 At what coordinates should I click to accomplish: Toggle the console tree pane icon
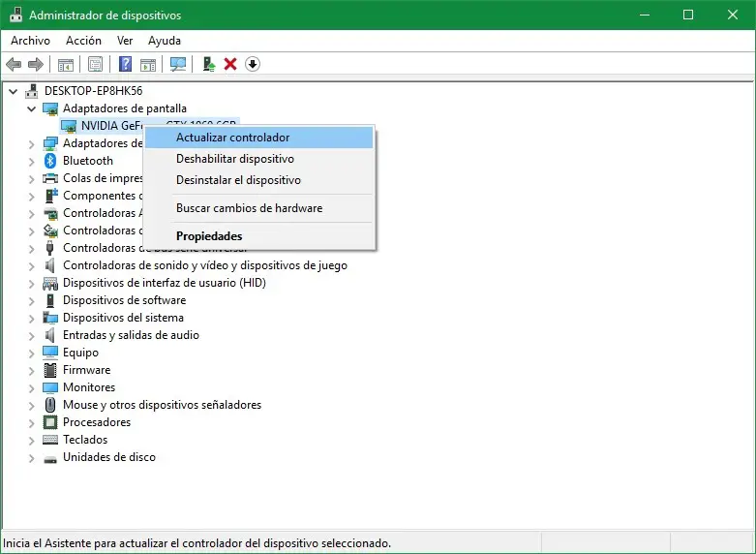(x=66, y=64)
